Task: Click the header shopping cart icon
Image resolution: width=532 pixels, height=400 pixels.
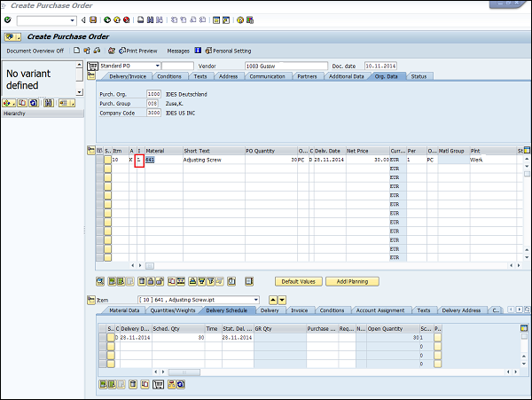Action: (93, 66)
